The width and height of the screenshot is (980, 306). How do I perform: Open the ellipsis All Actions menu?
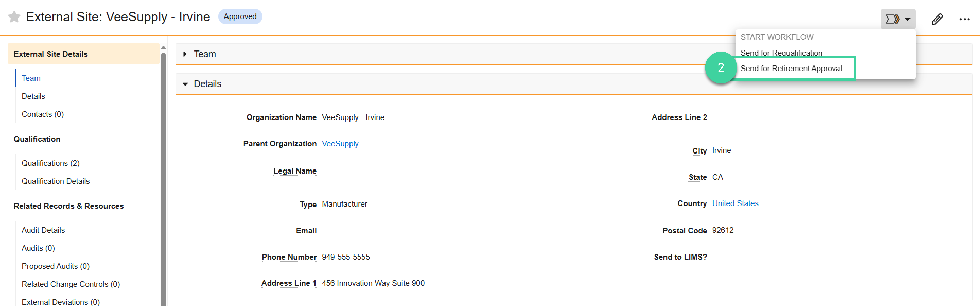point(965,19)
